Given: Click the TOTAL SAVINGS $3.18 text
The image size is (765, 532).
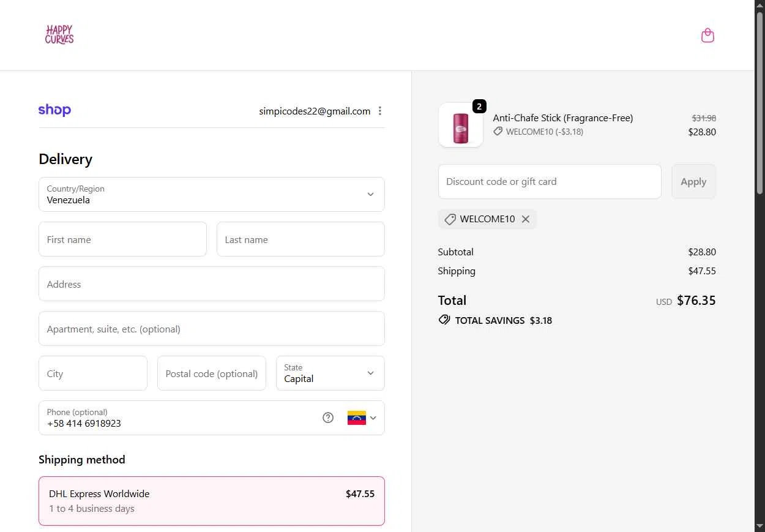Looking at the screenshot, I should pyautogui.click(x=504, y=321).
